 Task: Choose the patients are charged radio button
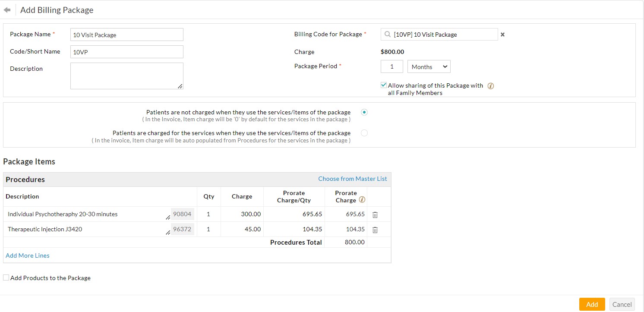click(364, 133)
